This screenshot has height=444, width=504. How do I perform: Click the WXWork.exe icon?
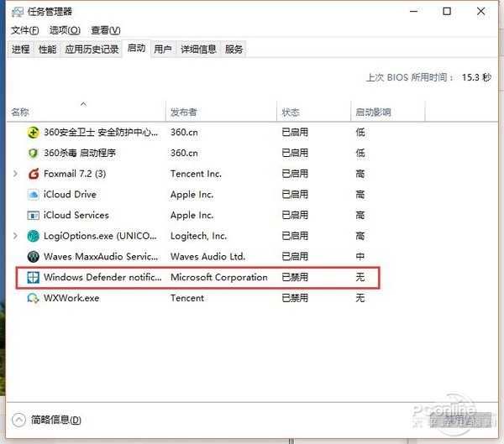[x=33, y=298]
